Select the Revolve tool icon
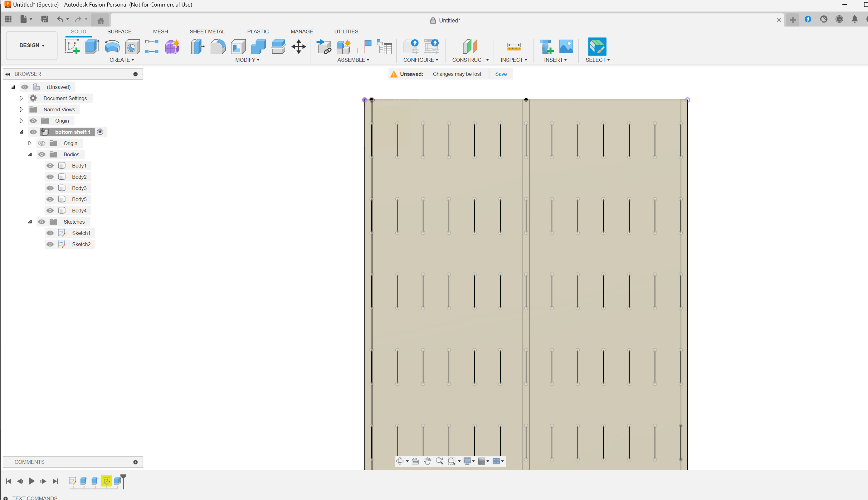The image size is (868, 500). (112, 46)
